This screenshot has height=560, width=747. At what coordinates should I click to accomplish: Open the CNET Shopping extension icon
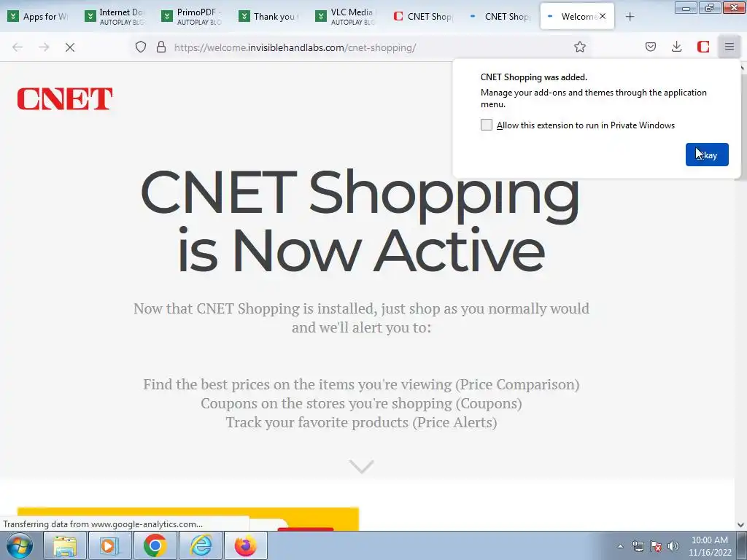pos(703,47)
